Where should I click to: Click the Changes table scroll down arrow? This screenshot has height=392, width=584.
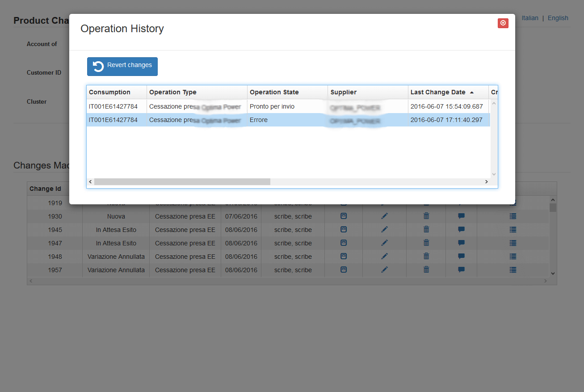553,273
